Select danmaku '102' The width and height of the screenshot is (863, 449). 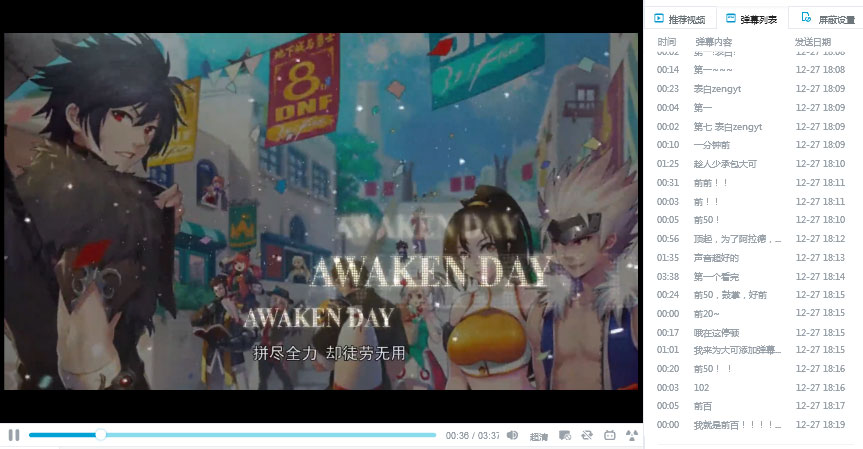(752, 387)
